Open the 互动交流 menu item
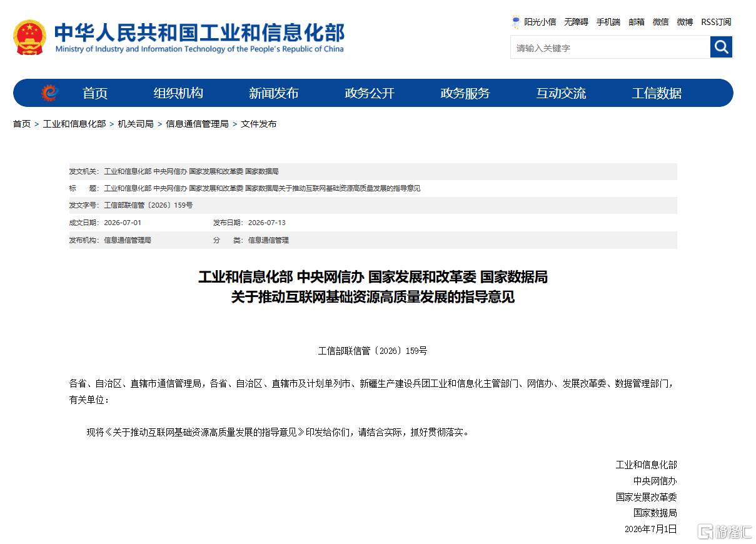The height and width of the screenshot is (544, 756). pos(561,93)
